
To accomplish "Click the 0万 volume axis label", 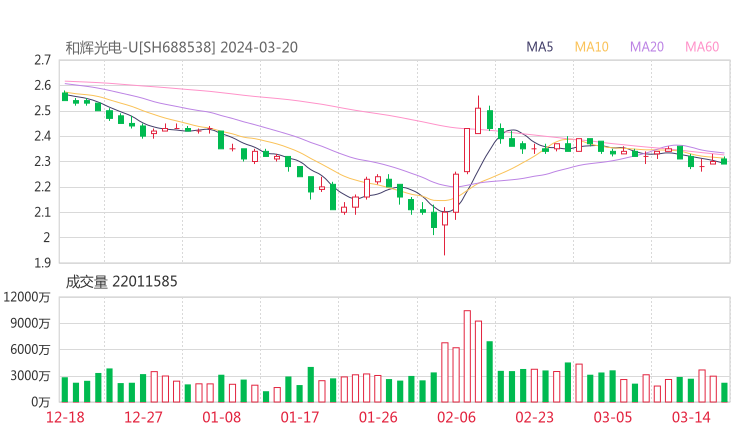I will pos(41,402).
